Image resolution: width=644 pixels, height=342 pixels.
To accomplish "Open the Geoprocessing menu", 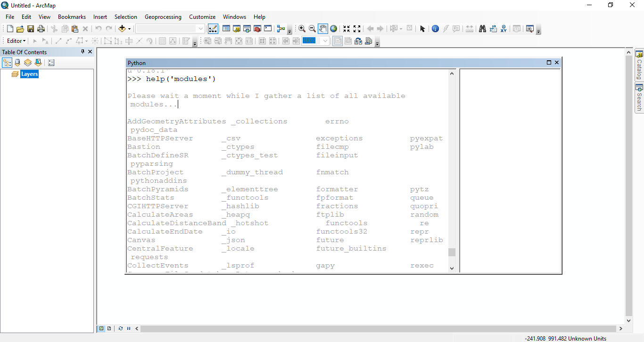I will click(x=163, y=16).
